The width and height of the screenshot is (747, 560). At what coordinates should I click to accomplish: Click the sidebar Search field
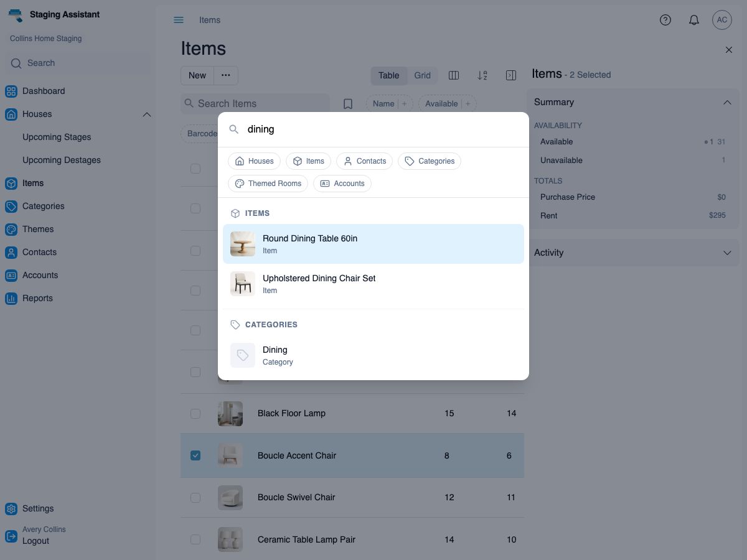pyautogui.click(x=78, y=63)
